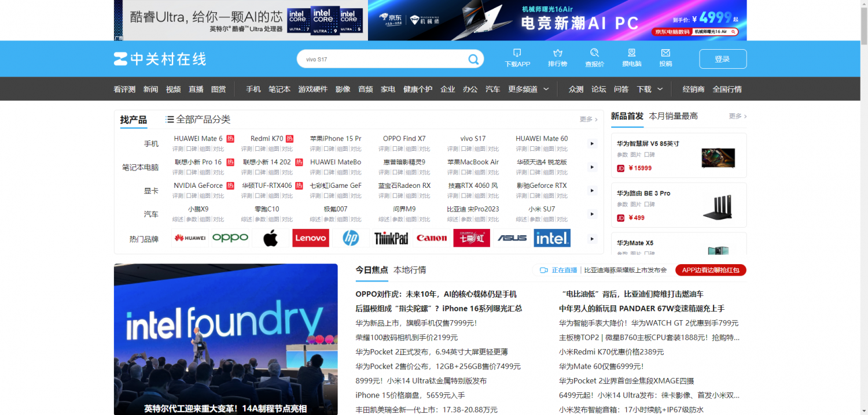Image resolution: width=868 pixels, height=415 pixels.
Task: Click the 登录 button
Action: pos(723,59)
